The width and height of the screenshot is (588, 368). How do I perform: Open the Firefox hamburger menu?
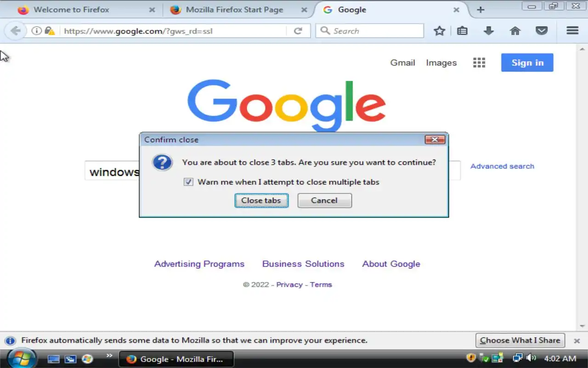click(572, 30)
